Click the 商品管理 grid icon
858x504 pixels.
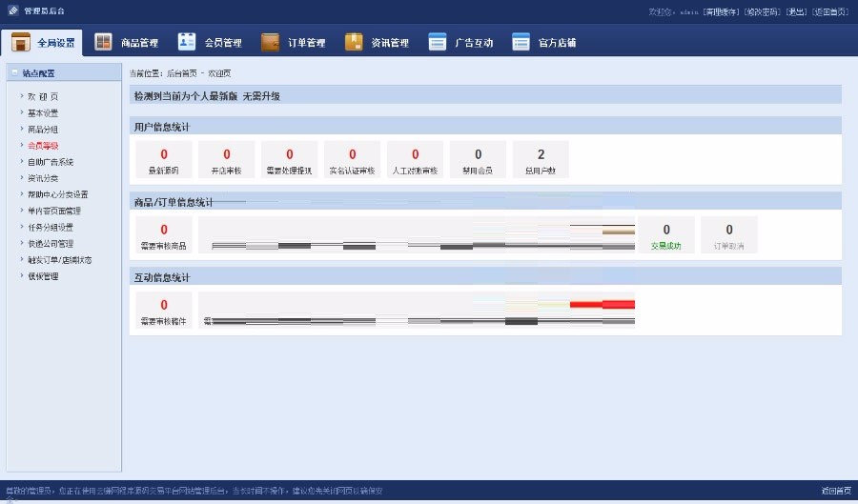coord(103,42)
